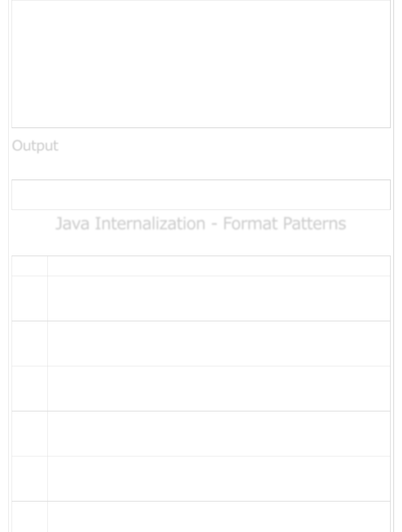Select fourth body row's narrow left cell
This screenshot has width=402, height=532.
tap(30, 434)
